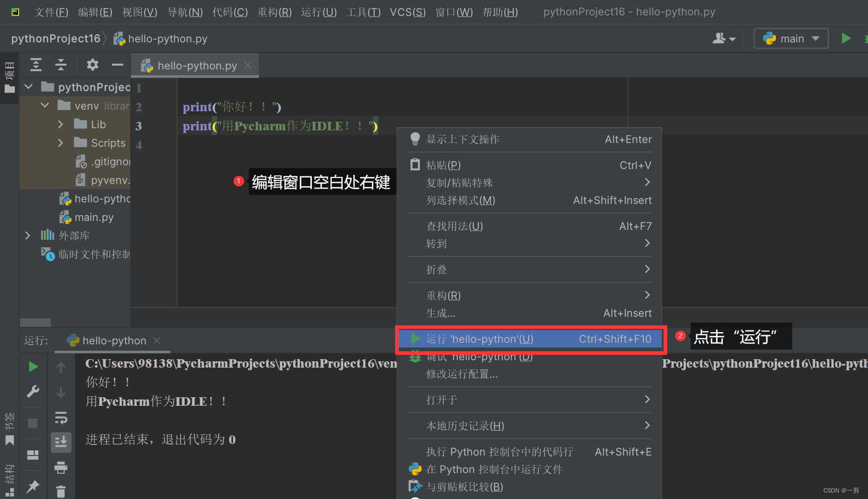Toggle scroll to end icon in console

[61, 442]
